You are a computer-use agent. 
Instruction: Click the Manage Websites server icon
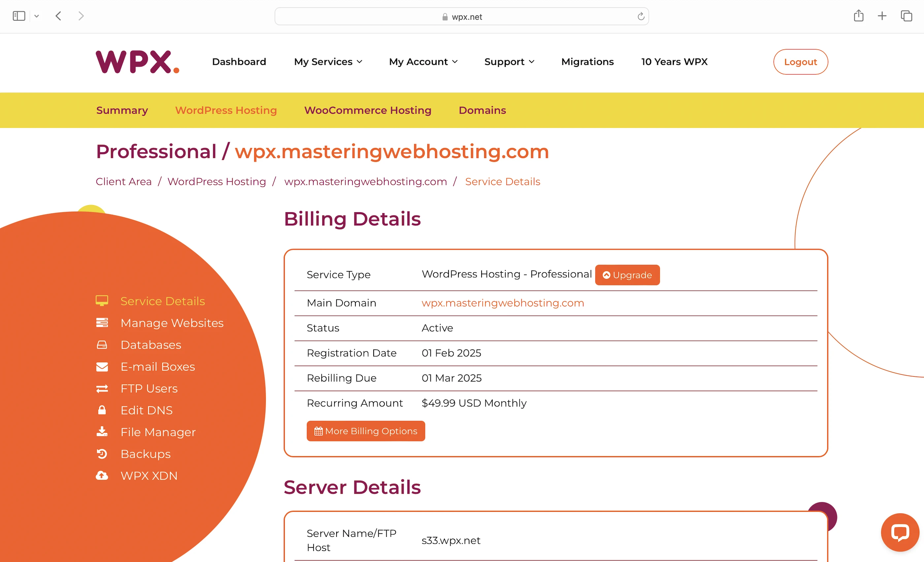(102, 323)
